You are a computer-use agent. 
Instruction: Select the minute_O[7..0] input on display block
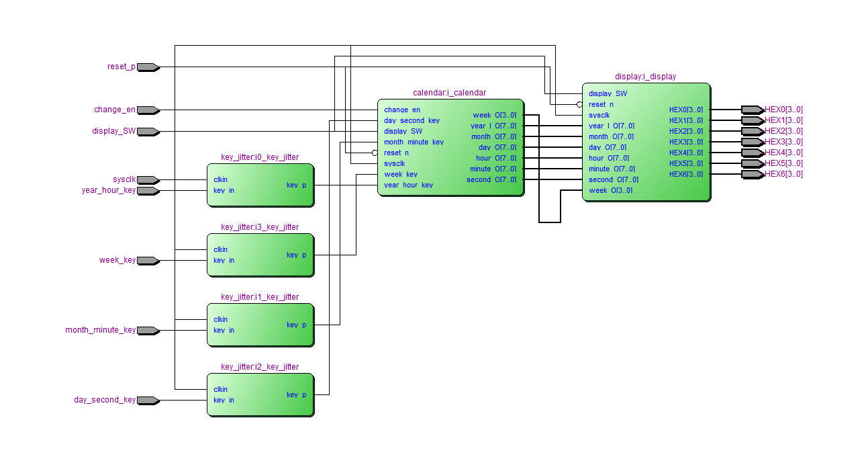pos(612,169)
